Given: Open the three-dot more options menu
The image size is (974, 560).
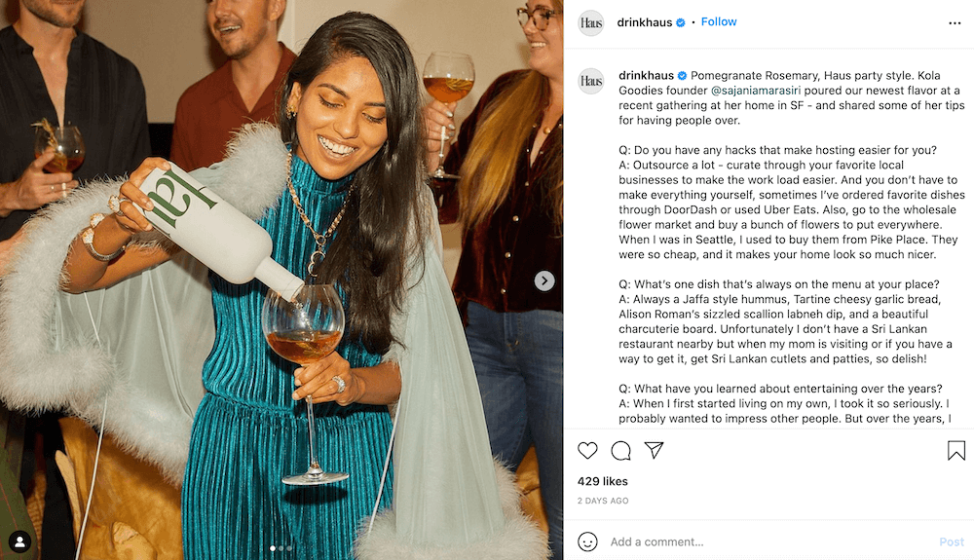Looking at the screenshot, I should (955, 22).
